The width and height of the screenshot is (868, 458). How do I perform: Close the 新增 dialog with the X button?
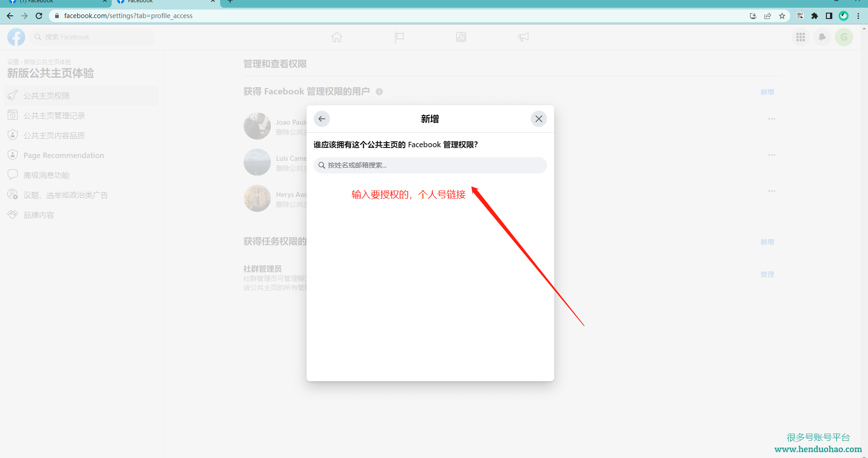click(538, 119)
